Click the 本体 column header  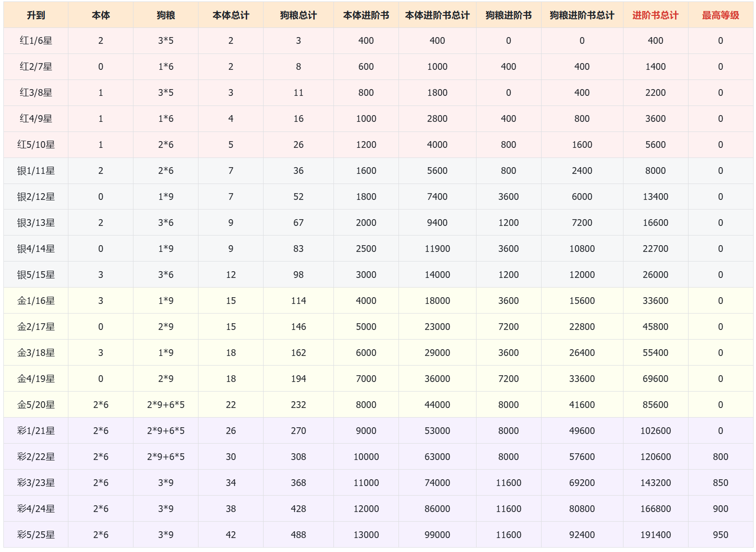(101, 15)
